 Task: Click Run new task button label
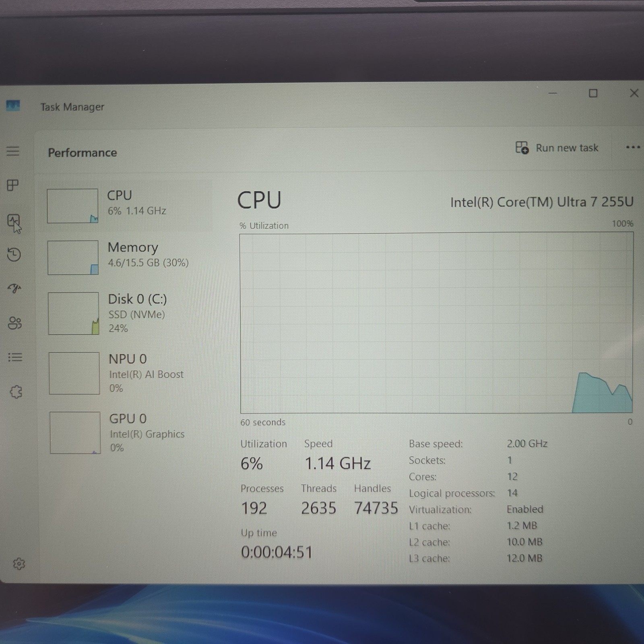click(567, 148)
